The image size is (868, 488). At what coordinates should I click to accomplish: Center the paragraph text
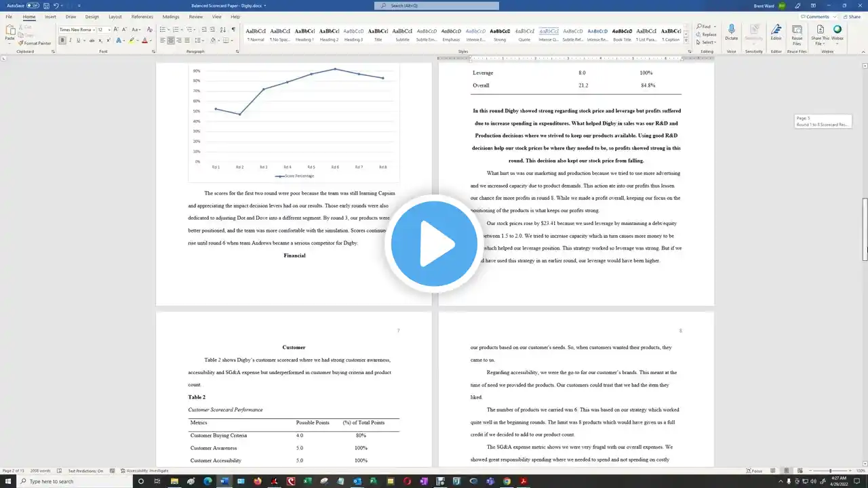tap(171, 41)
